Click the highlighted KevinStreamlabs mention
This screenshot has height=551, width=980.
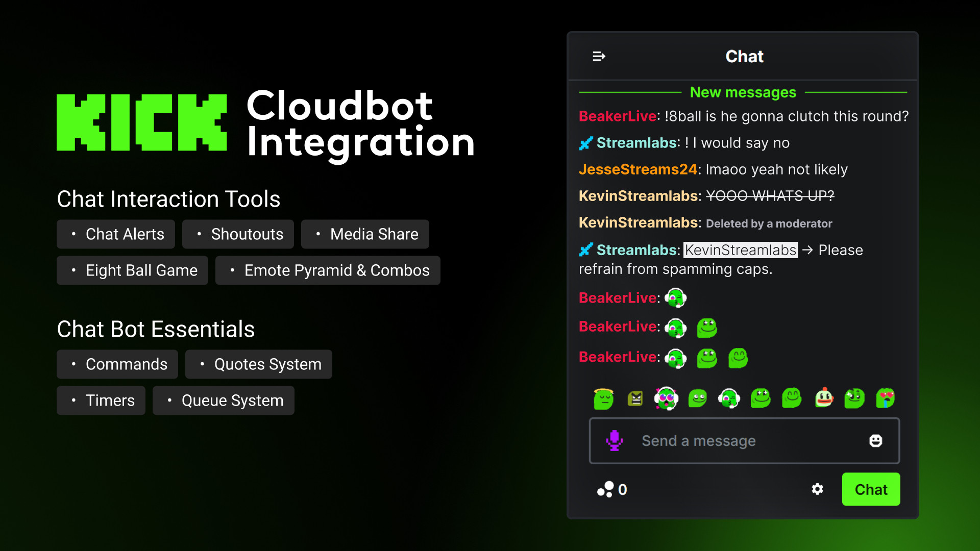(741, 250)
